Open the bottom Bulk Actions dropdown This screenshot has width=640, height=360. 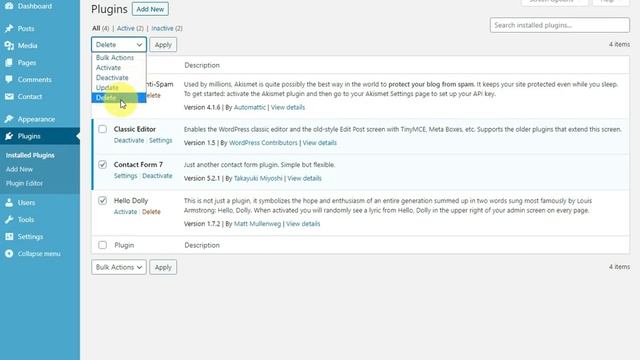[x=119, y=267]
